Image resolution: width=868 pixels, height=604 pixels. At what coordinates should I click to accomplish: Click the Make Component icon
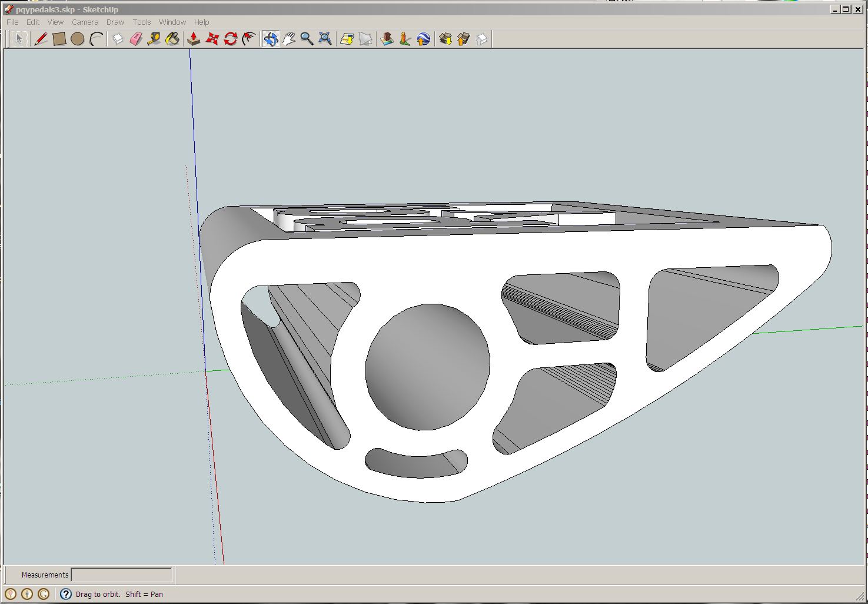pyautogui.click(x=118, y=39)
